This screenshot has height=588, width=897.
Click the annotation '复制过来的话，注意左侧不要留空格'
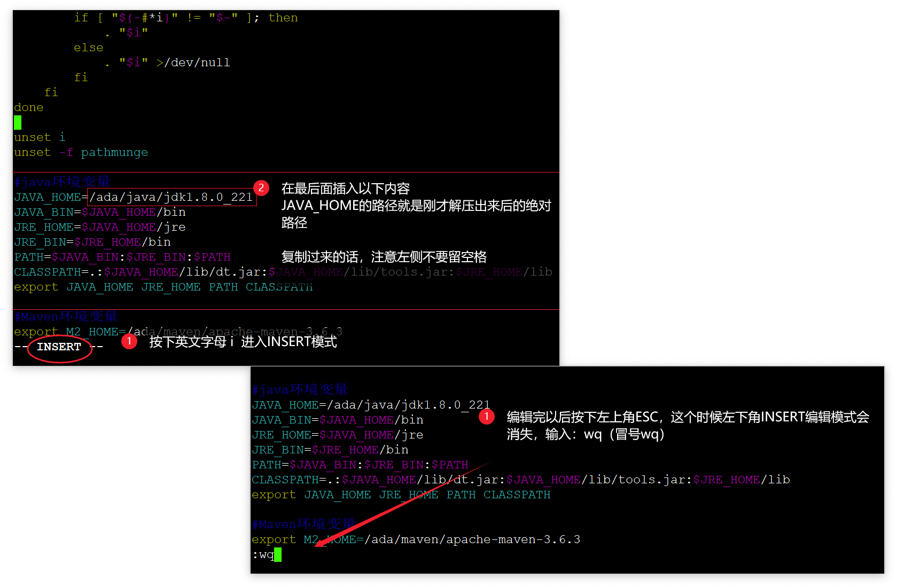384,257
